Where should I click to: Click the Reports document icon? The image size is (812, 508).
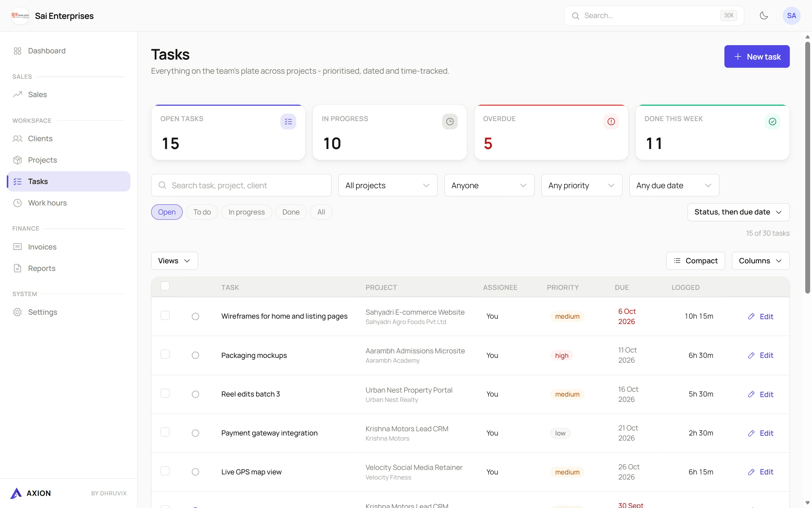coord(17,268)
